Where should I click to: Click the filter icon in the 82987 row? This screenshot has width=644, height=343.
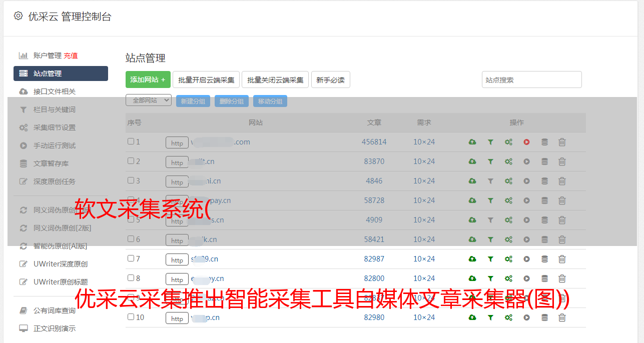[490, 259]
